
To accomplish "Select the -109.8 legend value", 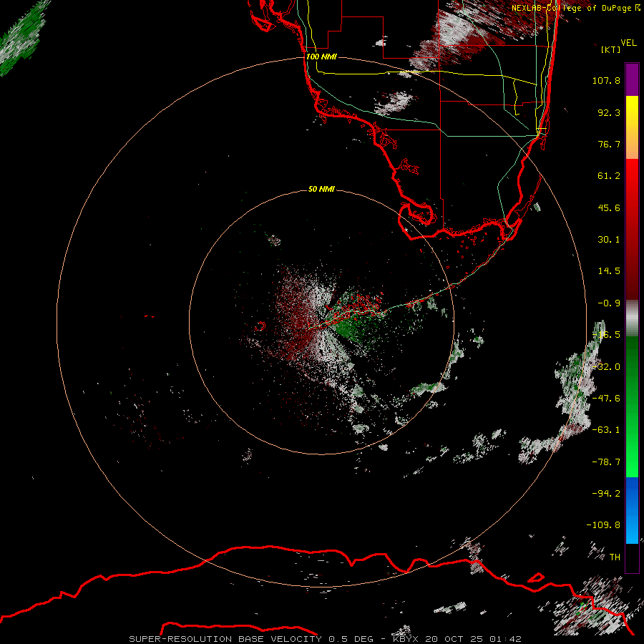I will tap(603, 525).
